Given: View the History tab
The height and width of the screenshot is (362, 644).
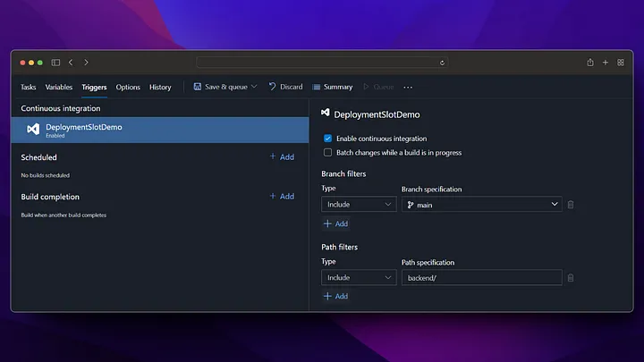Looking at the screenshot, I should [160, 87].
